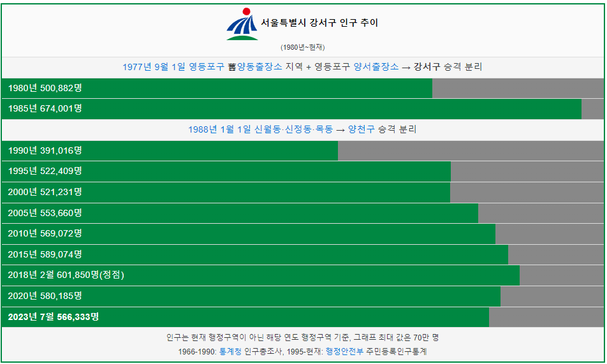Viewport: 607px width, 364px height.
Task: Open the 행정안전부 source link
Action: [344, 352]
